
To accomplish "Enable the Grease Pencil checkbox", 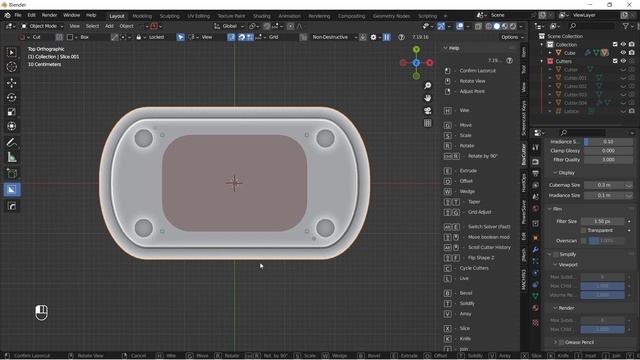I will (x=562, y=342).
